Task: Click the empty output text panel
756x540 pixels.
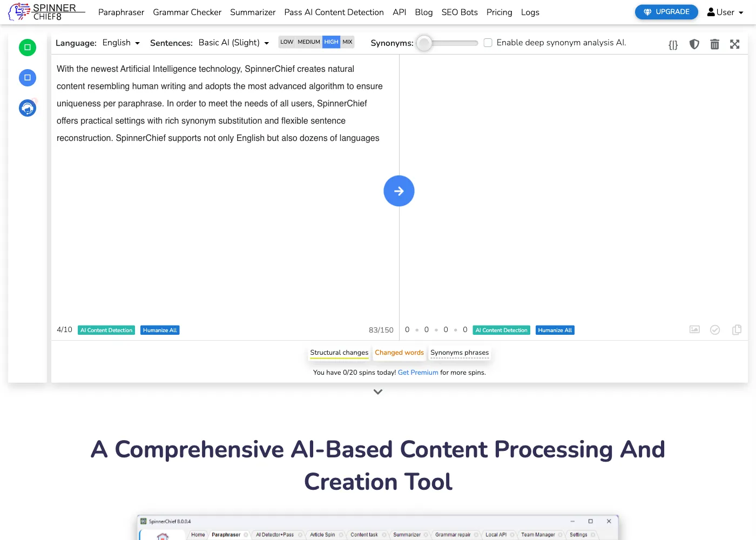Action: coord(573,189)
